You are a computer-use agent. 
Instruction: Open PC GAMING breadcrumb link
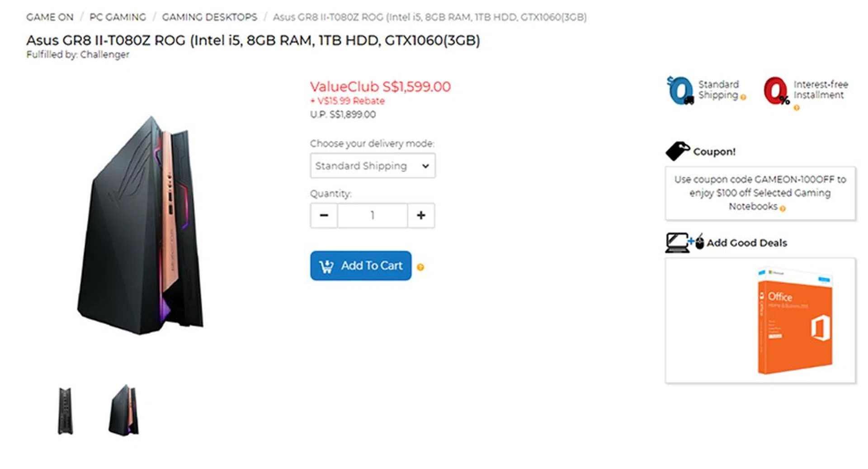tap(118, 17)
